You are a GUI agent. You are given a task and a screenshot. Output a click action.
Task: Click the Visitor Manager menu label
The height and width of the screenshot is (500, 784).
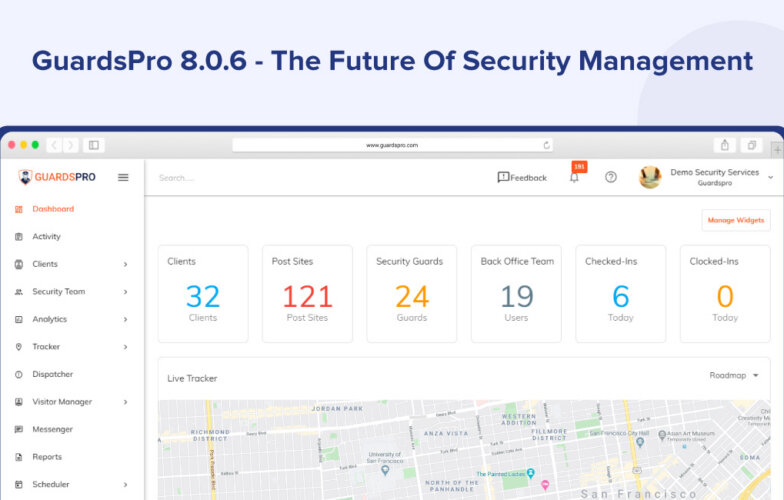click(62, 402)
